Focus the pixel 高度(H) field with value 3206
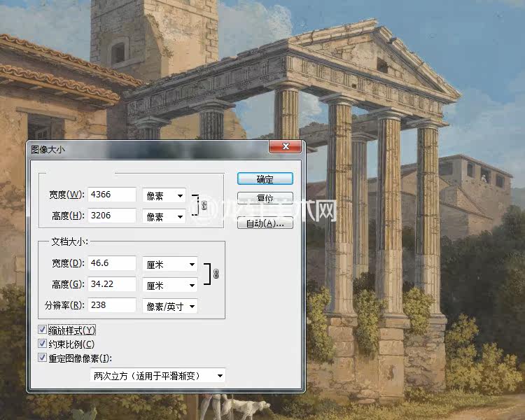 (x=112, y=216)
